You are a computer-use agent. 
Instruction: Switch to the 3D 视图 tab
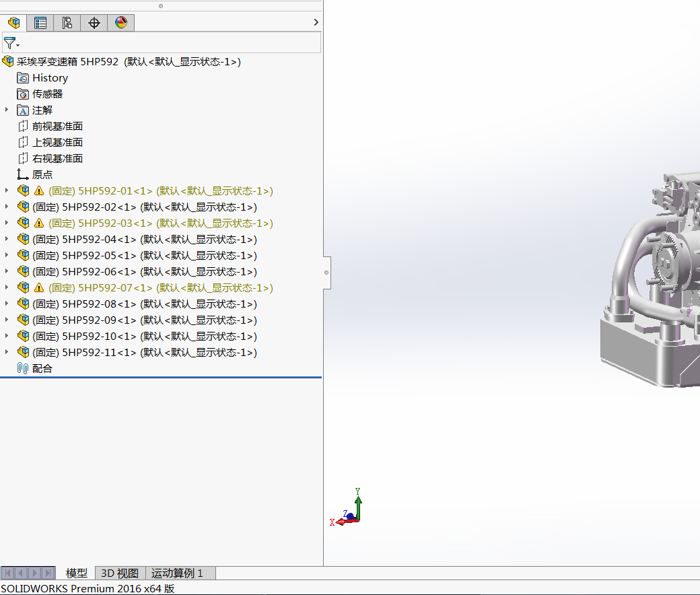pyautogui.click(x=120, y=573)
